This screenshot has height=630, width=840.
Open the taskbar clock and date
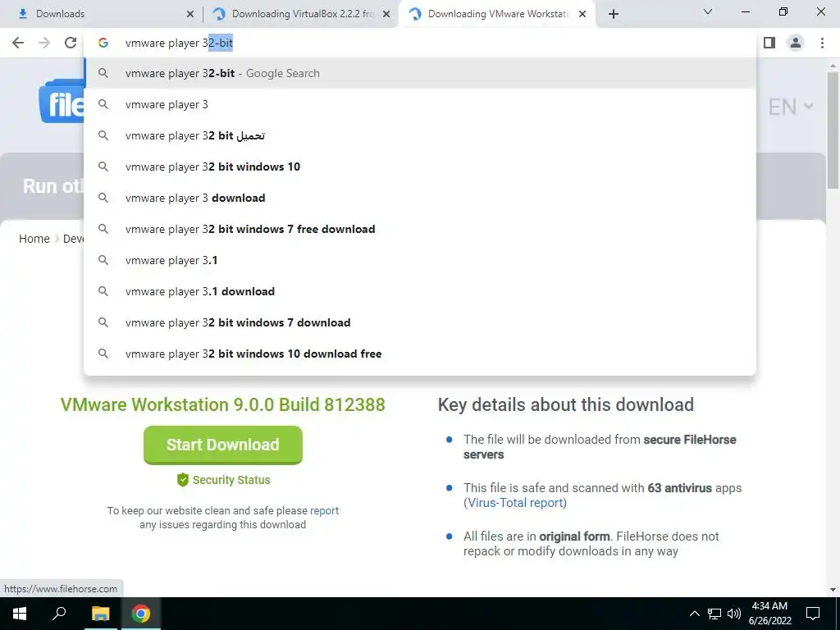tap(769, 614)
